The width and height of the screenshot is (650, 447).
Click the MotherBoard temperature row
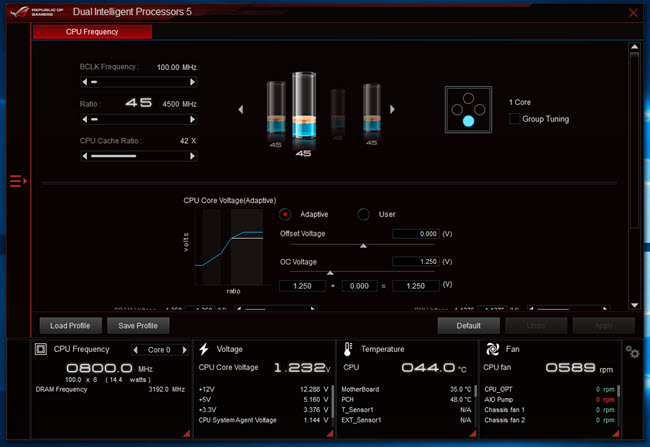tap(406, 389)
